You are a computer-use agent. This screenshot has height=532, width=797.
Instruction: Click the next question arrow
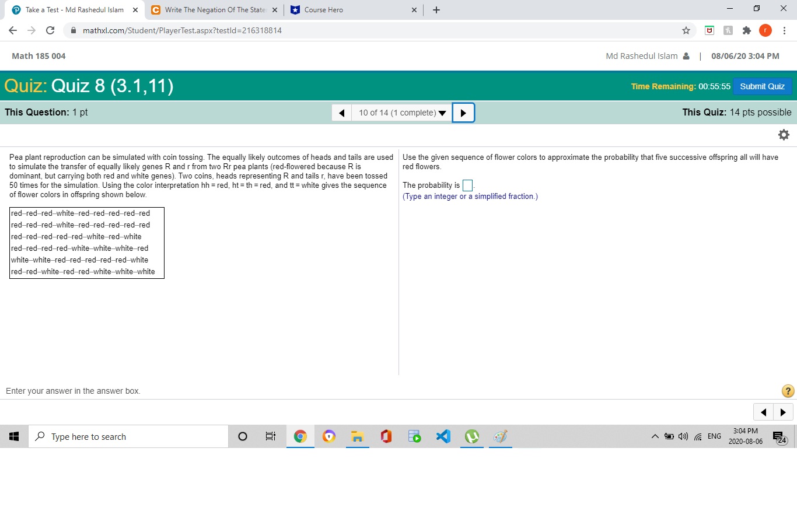click(x=463, y=113)
